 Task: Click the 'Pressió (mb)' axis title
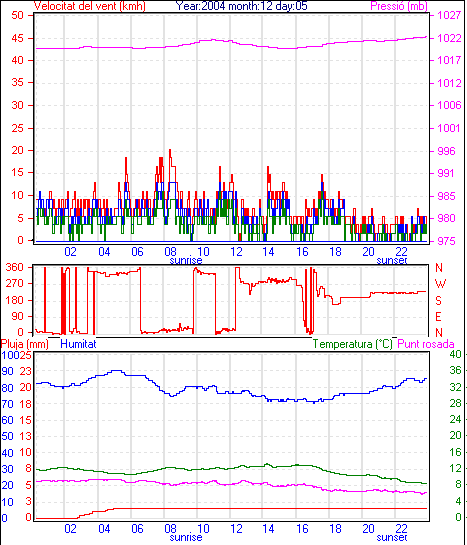coord(399,6)
